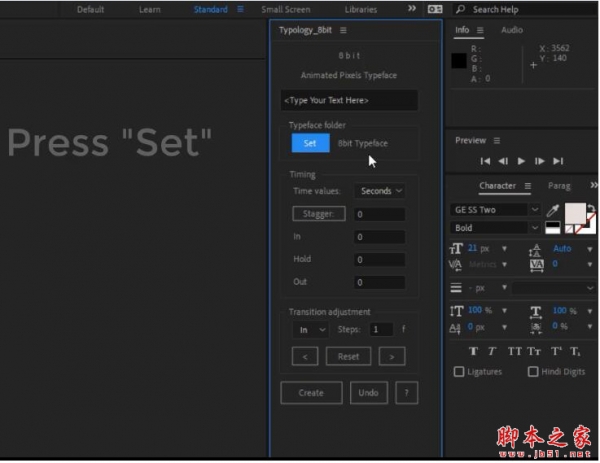Open help with the question mark button

[406, 394]
